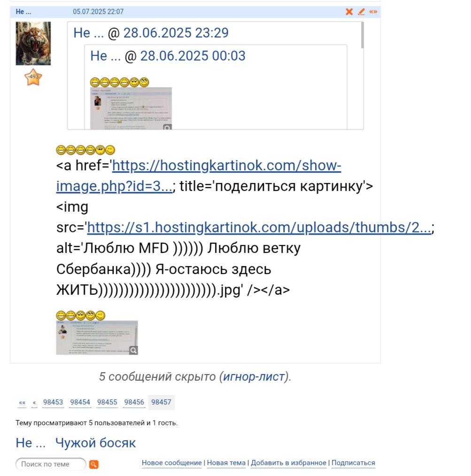This screenshot has height=476, width=471.
Task: Open the Чужой босяк user profile link
Action: (95, 443)
